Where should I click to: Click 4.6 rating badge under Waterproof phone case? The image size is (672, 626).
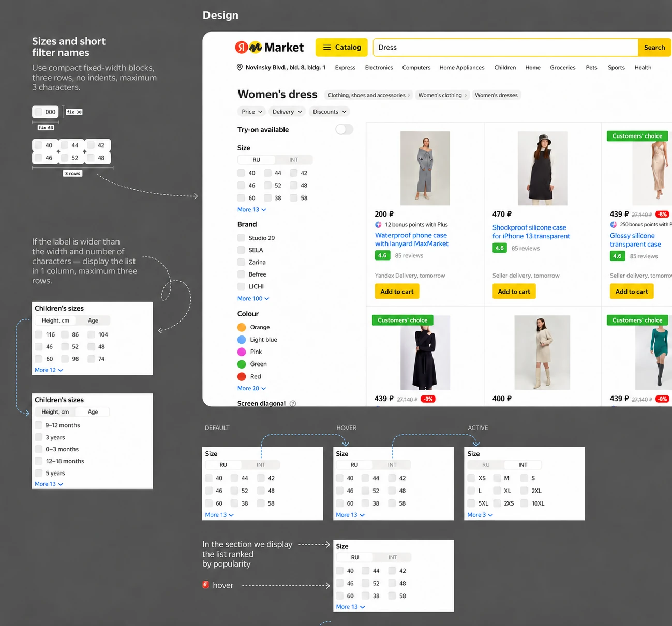click(x=382, y=255)
